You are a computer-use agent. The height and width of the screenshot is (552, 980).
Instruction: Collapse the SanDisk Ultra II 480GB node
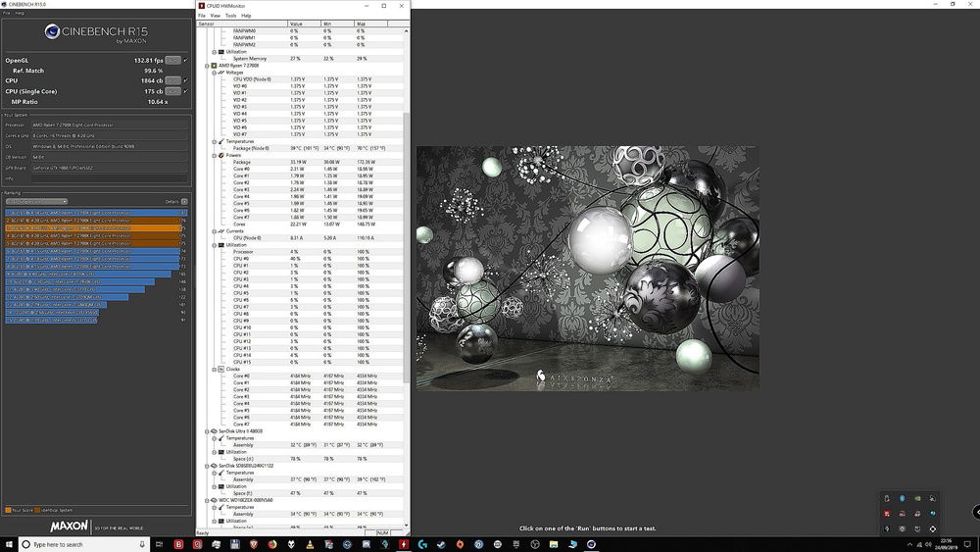(207, 431)
